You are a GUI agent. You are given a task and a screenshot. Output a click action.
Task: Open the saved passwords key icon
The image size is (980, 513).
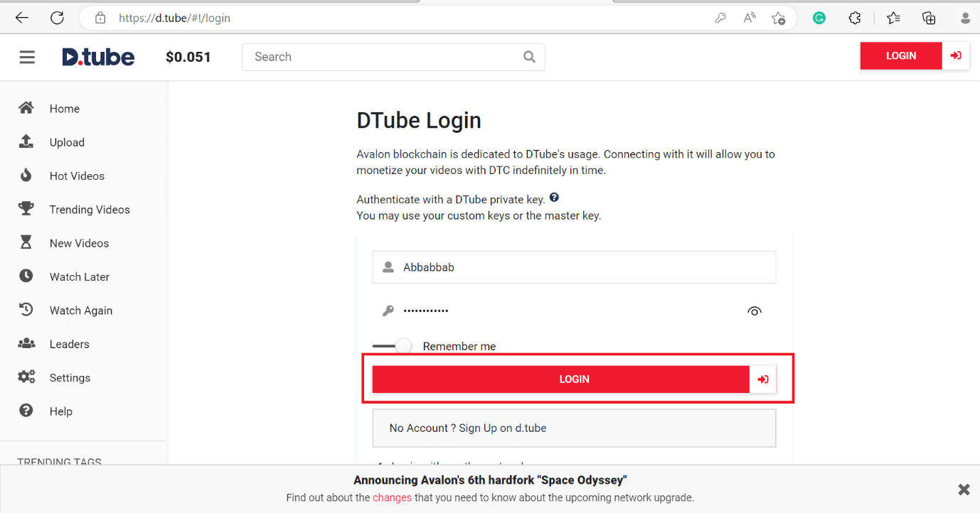(720, 18)
